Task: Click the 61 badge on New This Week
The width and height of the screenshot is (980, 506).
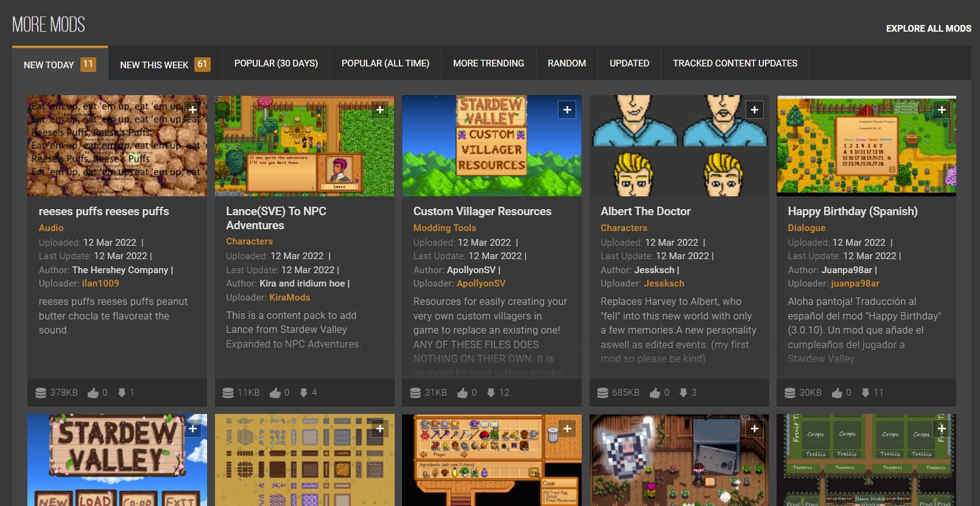Action: pyautogui.click(x=202, y=64)
